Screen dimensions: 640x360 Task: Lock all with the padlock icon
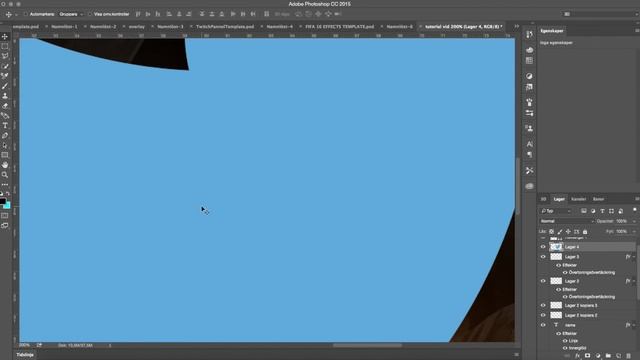pos(585,231)
